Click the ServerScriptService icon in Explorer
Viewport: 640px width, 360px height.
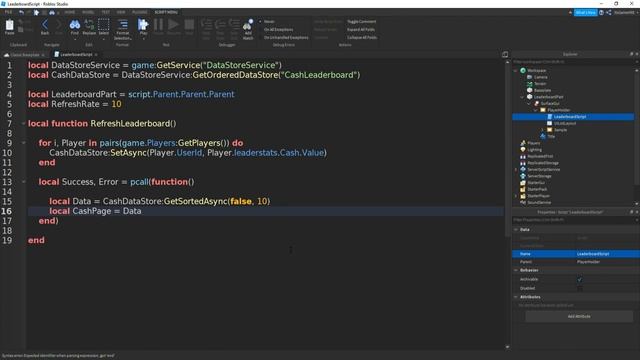point(523,169)
